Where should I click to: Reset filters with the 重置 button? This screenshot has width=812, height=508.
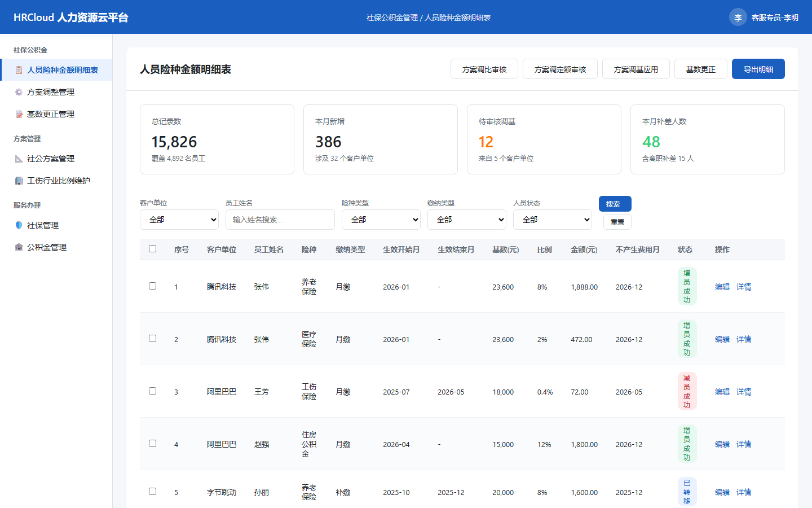pyautogui.click(x=617, y=222)
